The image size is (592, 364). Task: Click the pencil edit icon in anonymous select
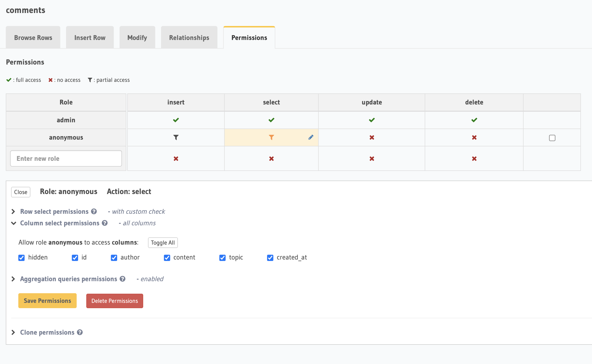click(x=311, y=137)
